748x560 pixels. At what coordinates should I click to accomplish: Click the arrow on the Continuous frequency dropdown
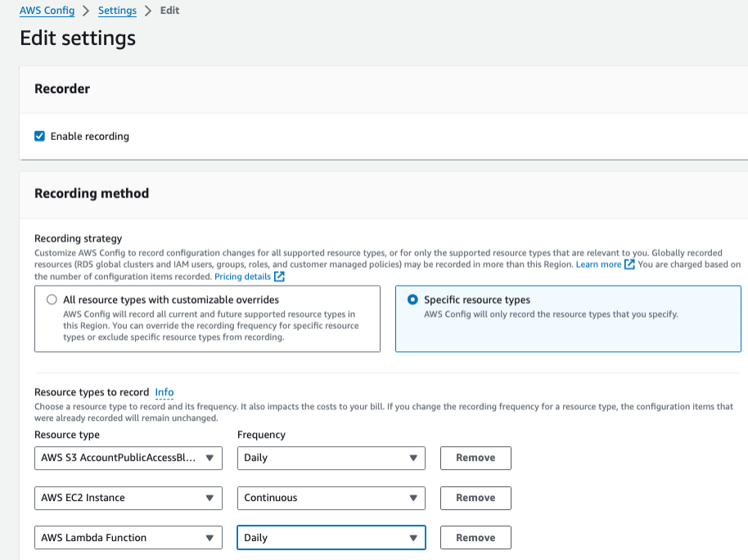click(413, 498)
